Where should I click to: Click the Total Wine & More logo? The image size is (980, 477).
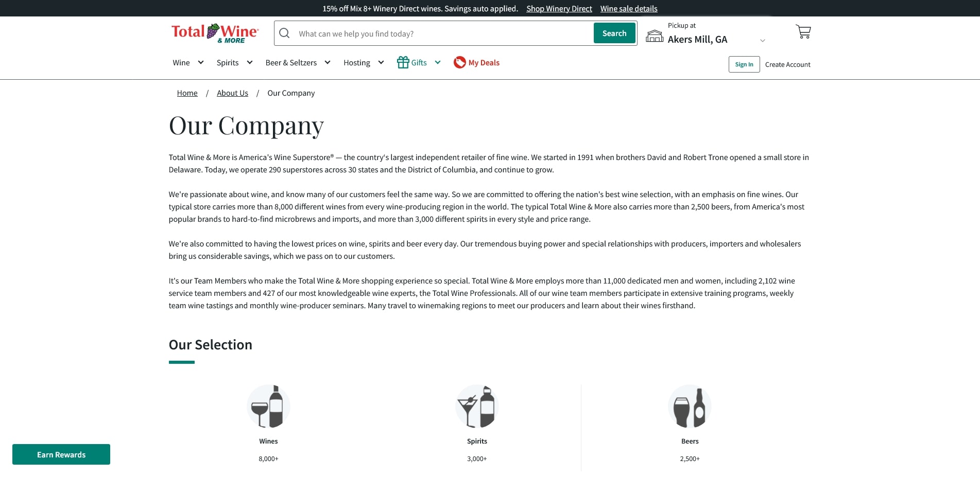pyautogui.click(x=215, y=33)
